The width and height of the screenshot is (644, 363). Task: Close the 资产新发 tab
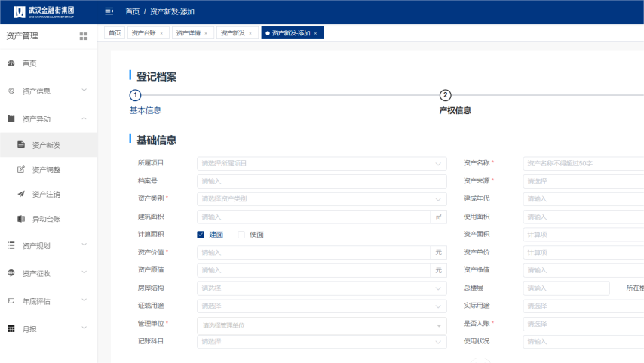(x=250, y=33)
